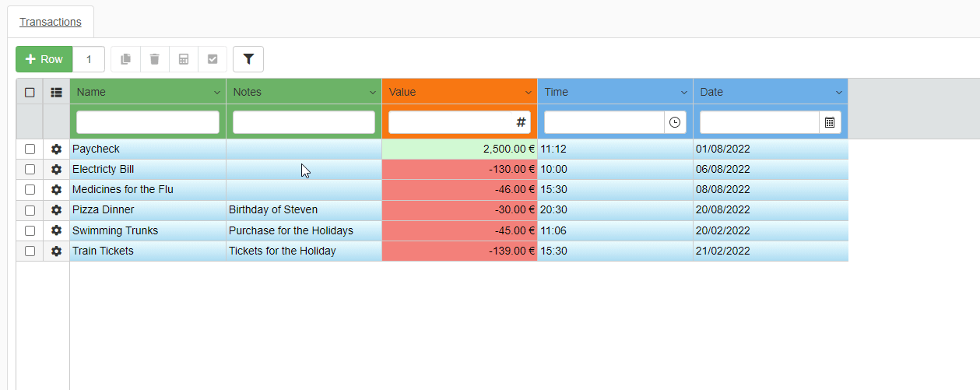Open the clock picker in Time filter
The height and width of the screenshot is (390, 980).
click(x=675, y=122)
